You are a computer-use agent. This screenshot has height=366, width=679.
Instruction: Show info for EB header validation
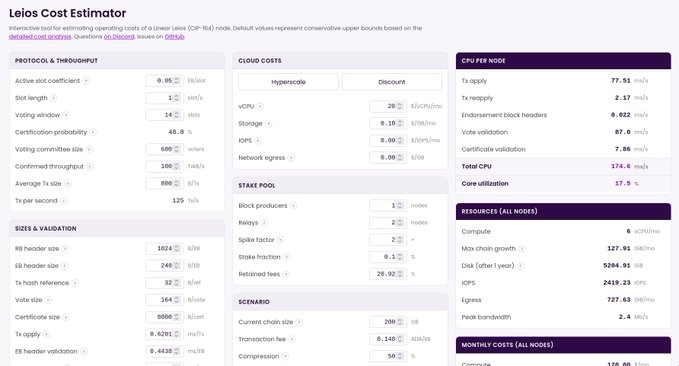pos(84,352)
